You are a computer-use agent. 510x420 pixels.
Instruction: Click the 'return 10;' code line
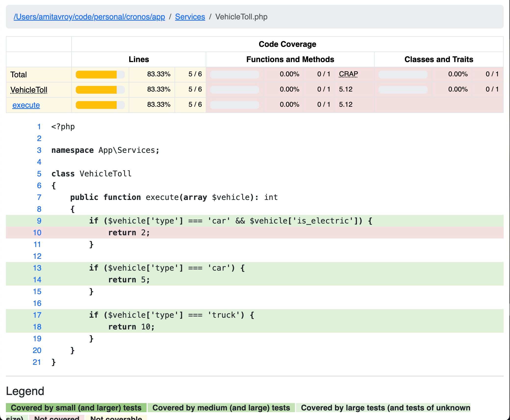[x=255, y=327]
